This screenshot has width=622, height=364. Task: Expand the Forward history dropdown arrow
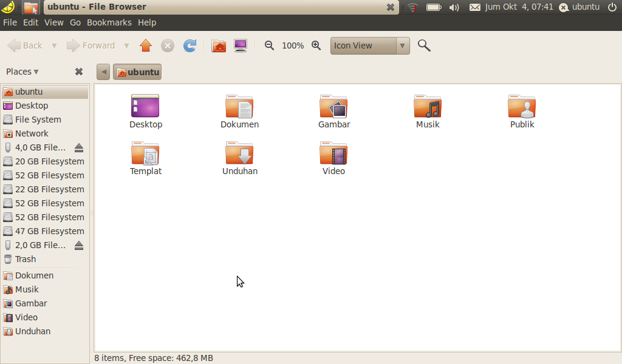coord(126,46)
